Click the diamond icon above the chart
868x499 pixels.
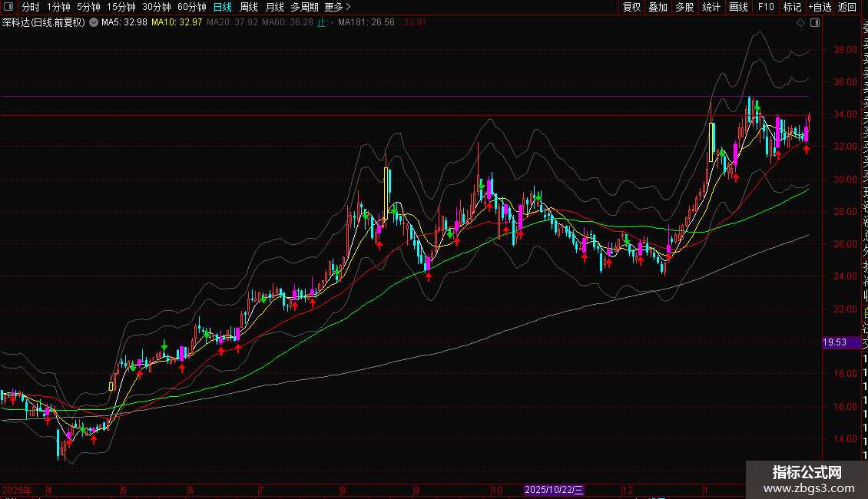tap(801, 23)
